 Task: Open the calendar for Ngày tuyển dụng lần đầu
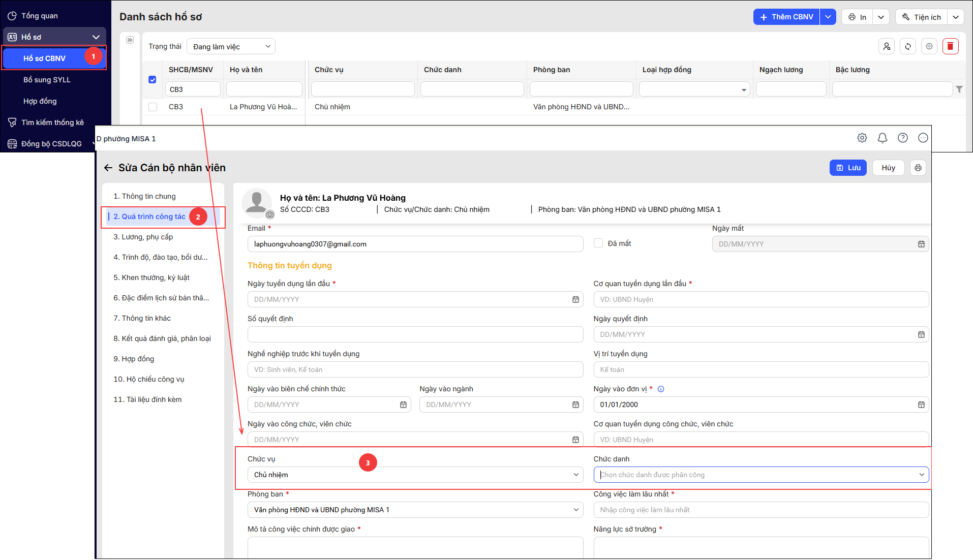(575, 299)
